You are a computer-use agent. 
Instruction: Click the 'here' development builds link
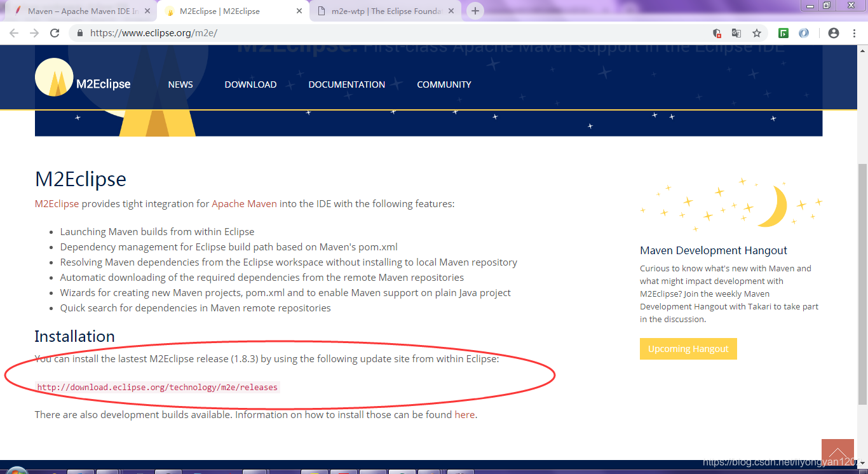[x=465, y=415]
